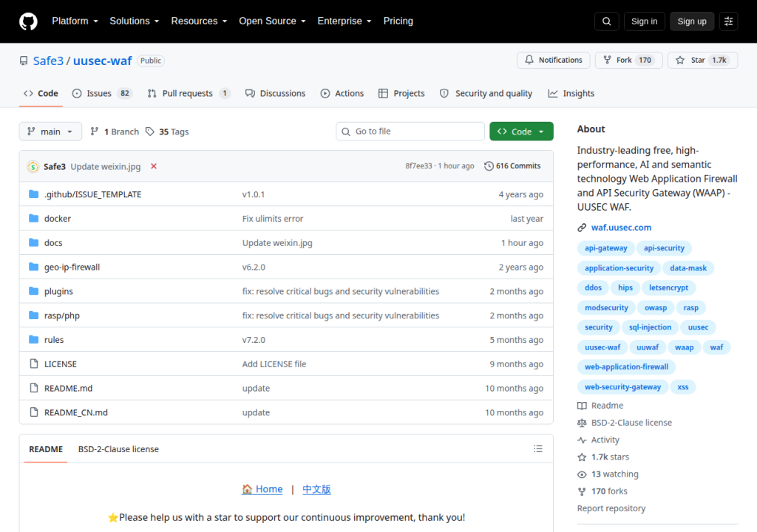Click the Safe3 author avatar
Image resolution: width=757 pixels, height=532 pixels.
point(33,166)
